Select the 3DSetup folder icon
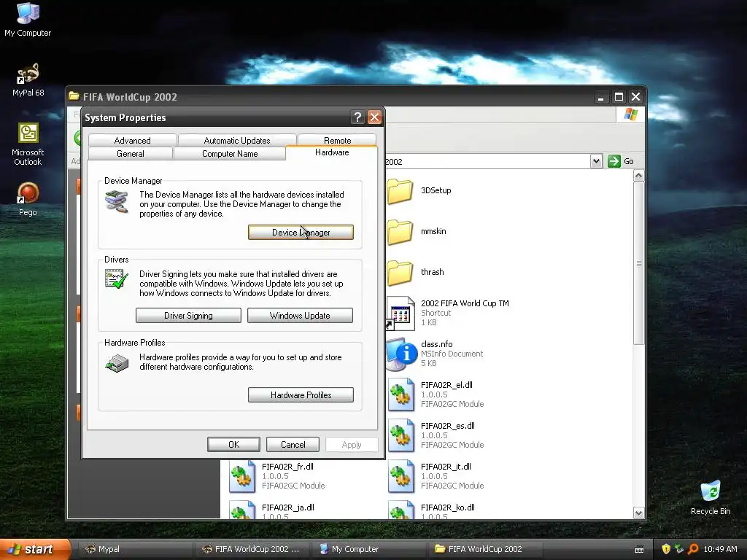 (x=400, y=192)
